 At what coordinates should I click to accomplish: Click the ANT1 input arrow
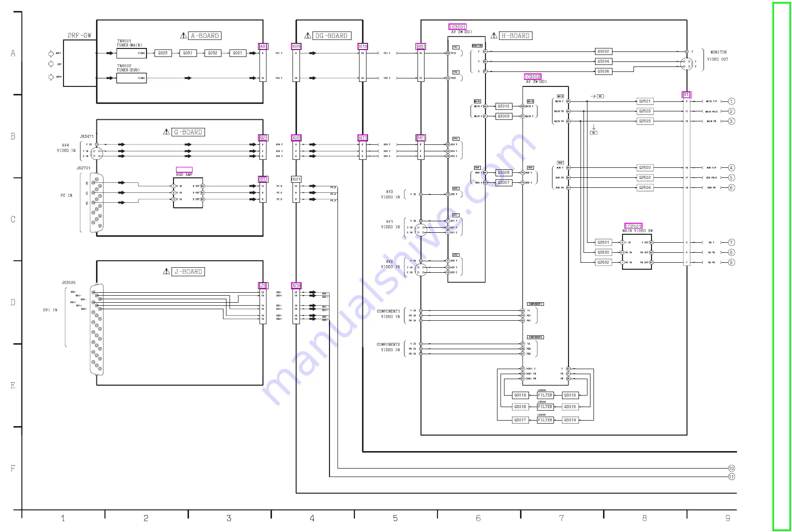(51, 53)
